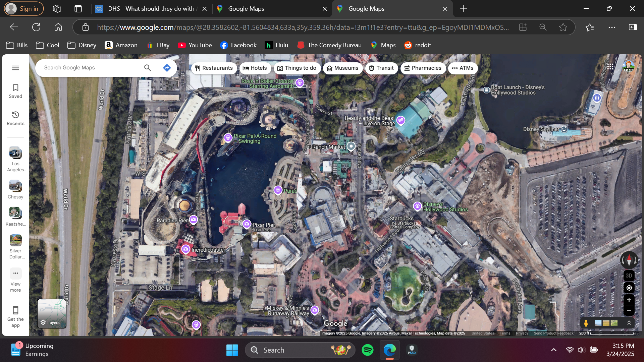Click the Rock 'n' Roller Coaster marker
This screenshot has height=362, width=644.
coord(300,83)
